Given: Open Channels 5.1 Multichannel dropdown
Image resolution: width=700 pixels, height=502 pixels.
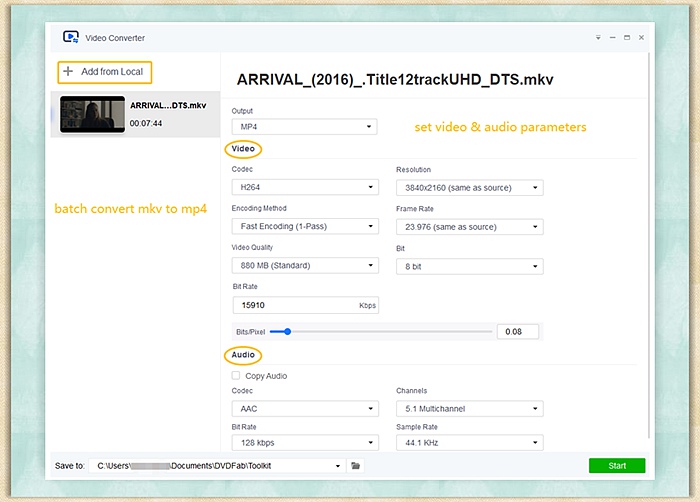Looking at the screenshot, I should point(470,409).
